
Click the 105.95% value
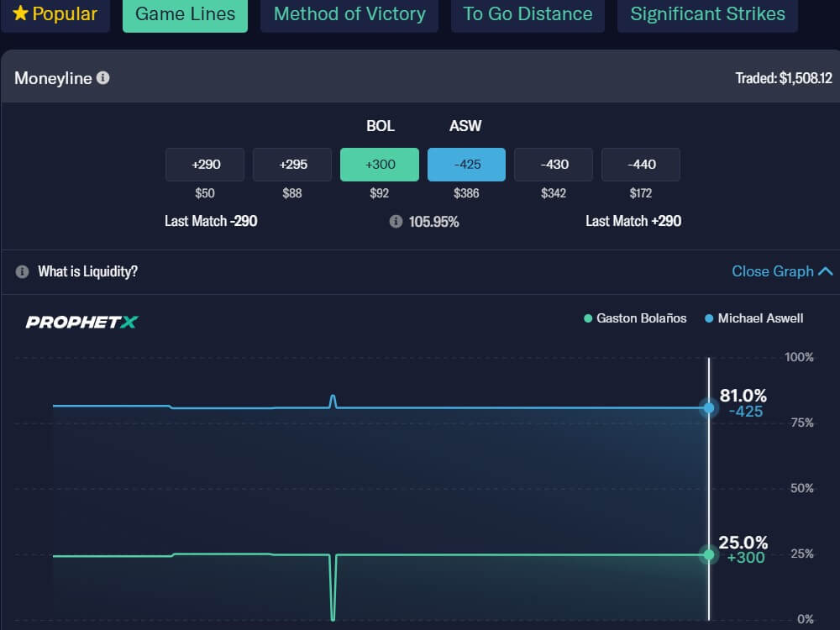pos(434,222)
